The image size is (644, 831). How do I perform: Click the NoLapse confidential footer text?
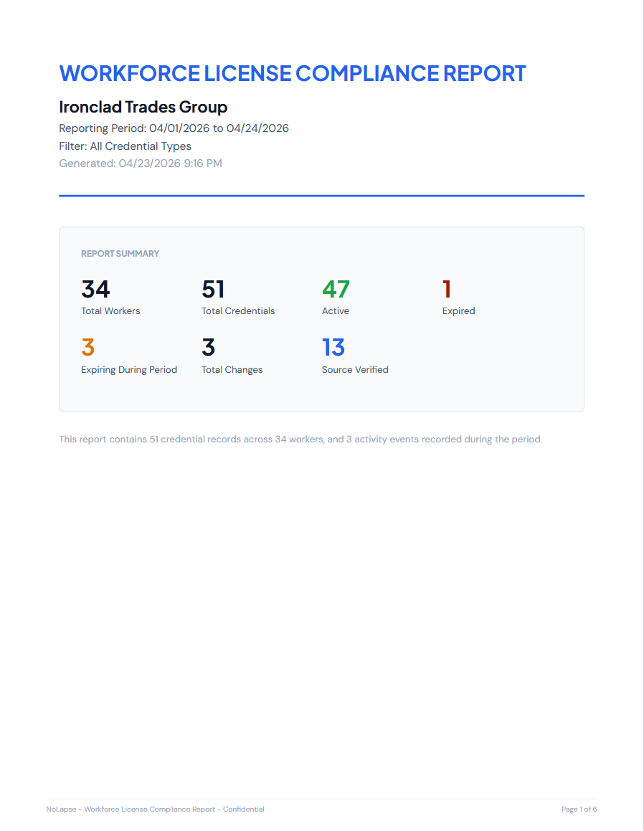click(156, 809)
